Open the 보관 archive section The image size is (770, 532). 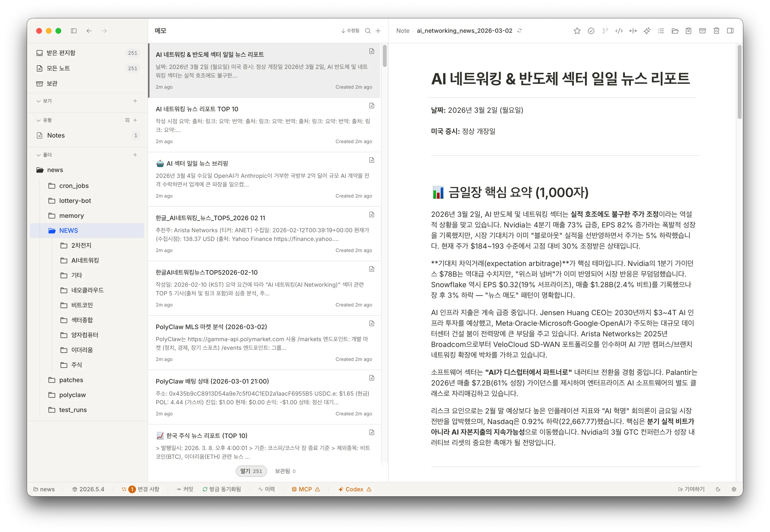pos(87,84)
